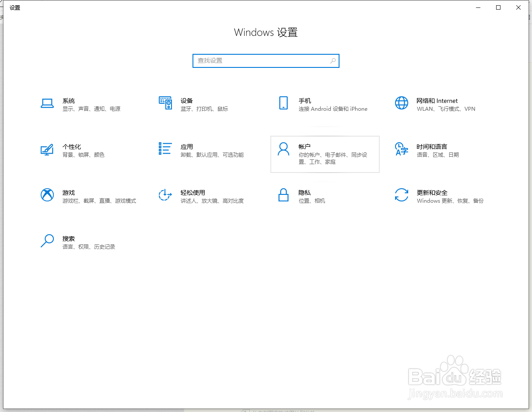Click the text WLAN、飞行模式、VPN
This screenshot has width=532, height=412.
tap(446, 109)
